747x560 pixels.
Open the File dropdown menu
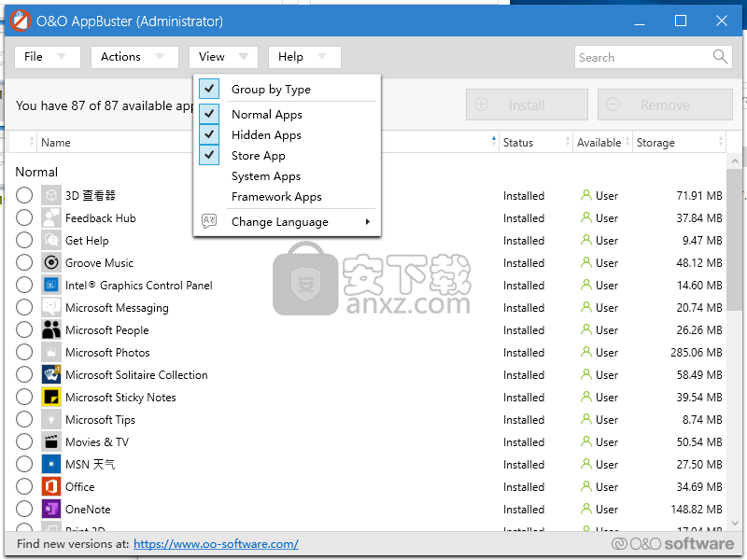[x=48, y=57]
